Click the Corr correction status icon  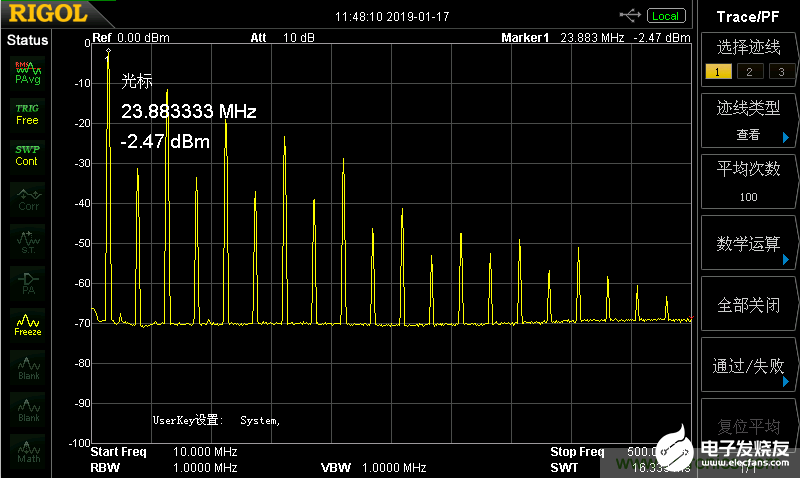point(27,199)
